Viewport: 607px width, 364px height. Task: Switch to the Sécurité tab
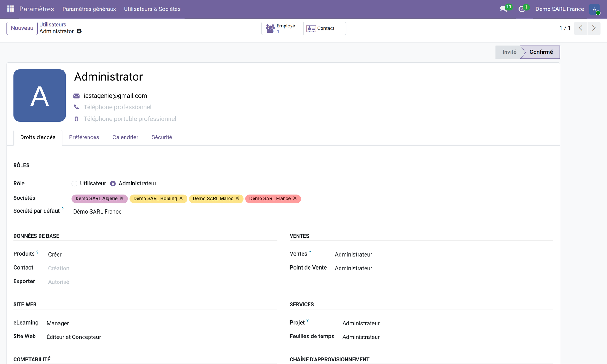pos(162,137)
